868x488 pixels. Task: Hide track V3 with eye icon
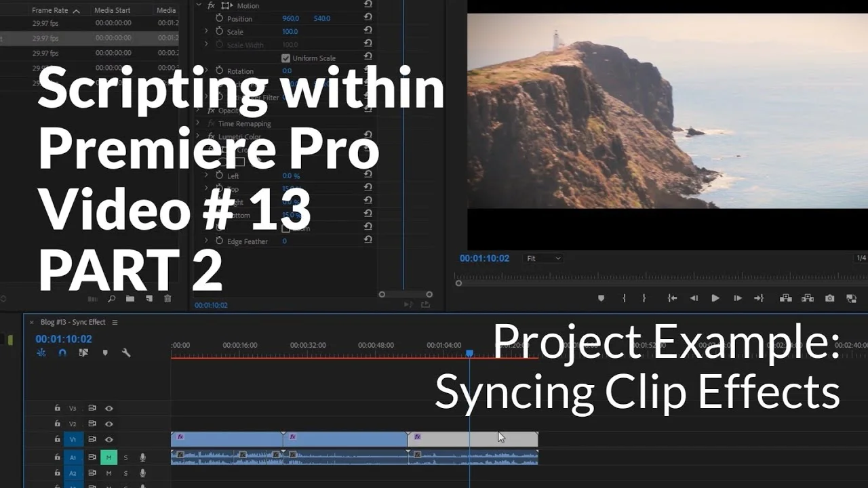pos(108,408)
